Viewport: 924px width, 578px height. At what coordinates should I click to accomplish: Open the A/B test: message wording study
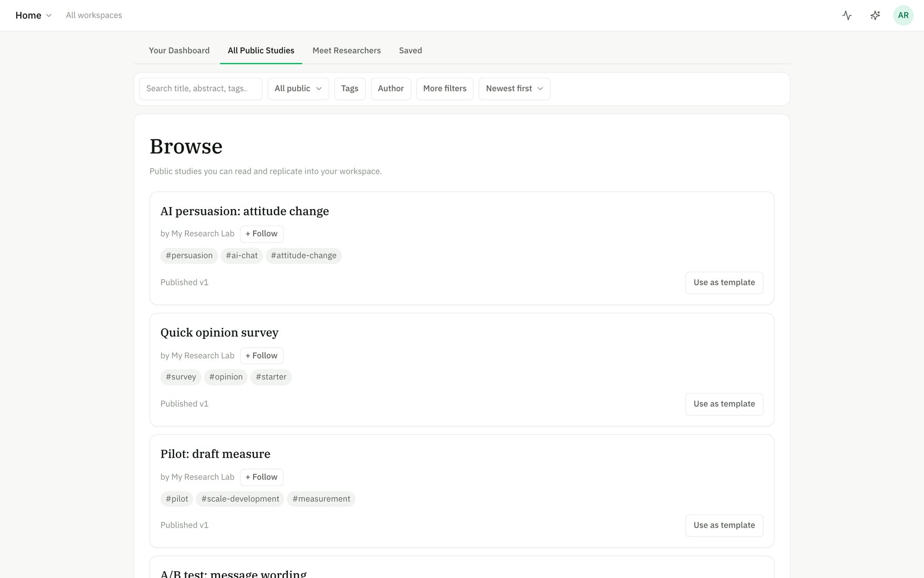click(233, 573)
